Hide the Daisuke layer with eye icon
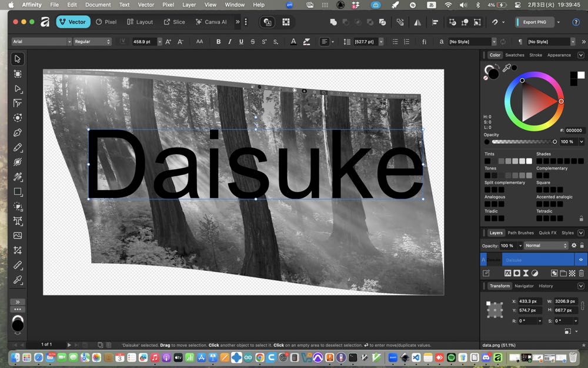588x368 pixels. pyautogui.click(x=581, y=260)
